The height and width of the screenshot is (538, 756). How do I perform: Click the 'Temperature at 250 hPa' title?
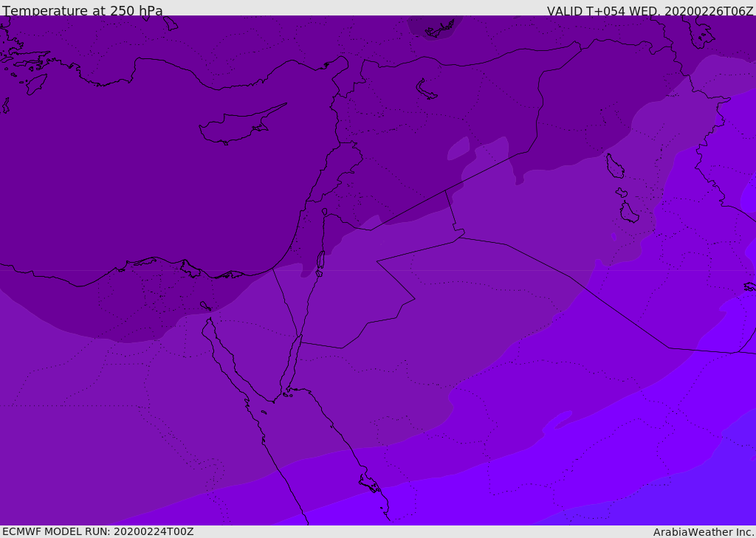tap(83, 10)
